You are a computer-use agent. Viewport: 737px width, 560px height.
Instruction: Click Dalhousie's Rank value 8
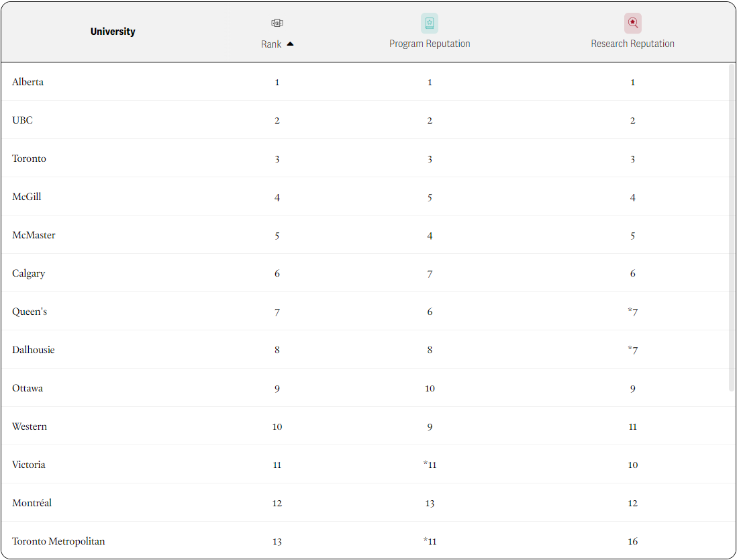pyautogui.click(x=277, y=350)
